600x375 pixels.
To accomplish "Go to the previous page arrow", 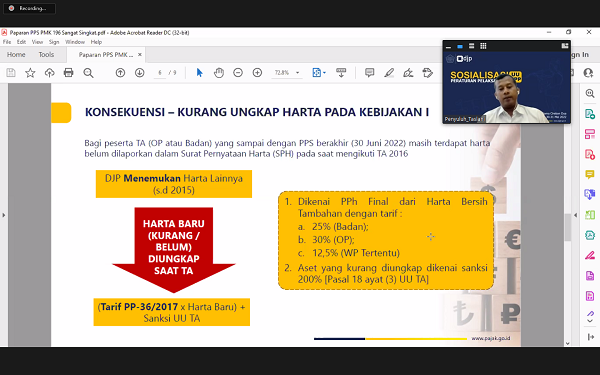I will (x=120, y=72).
